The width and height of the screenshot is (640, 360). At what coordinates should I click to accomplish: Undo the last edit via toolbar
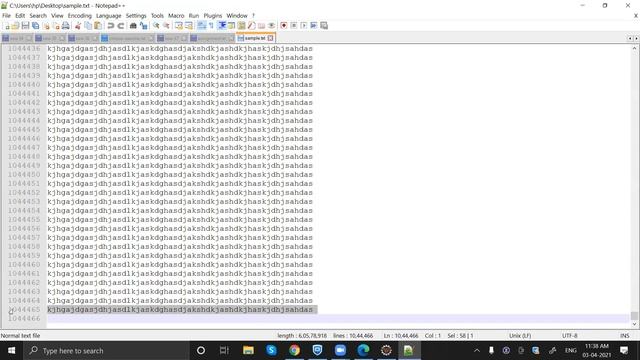coord(110,26)
